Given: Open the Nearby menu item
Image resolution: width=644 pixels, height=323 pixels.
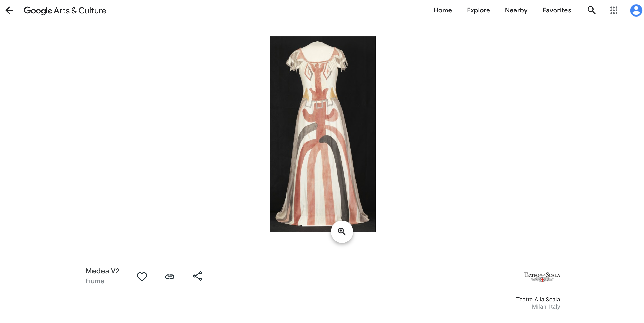Looking at the screenshot, I should (x=516, y=10).
